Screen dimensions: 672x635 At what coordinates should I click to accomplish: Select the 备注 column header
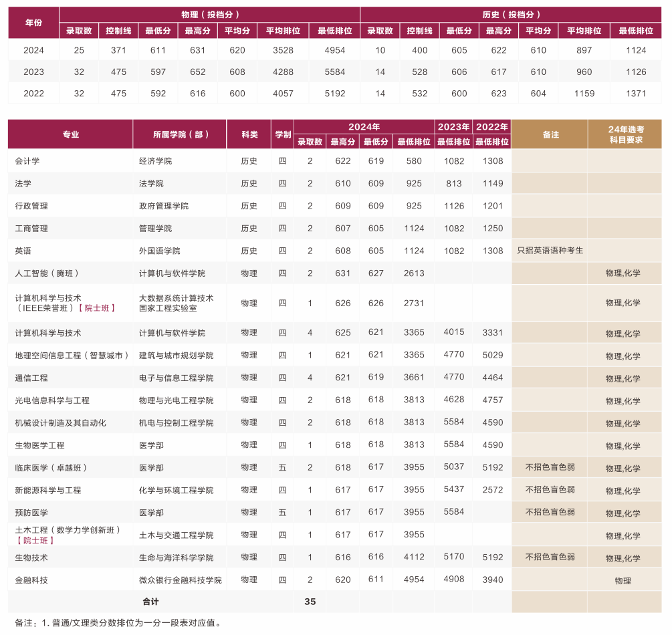pyautogui.click(x=549, y=134)
